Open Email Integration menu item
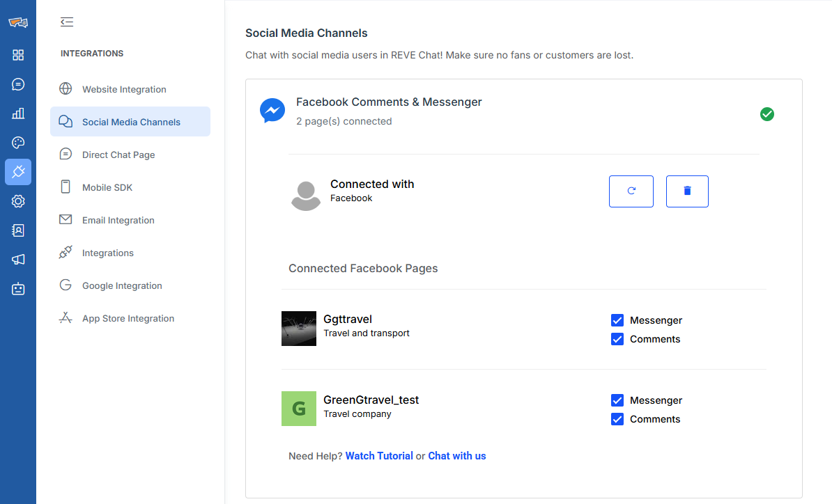The image size is (832, 504). [130, 220]
